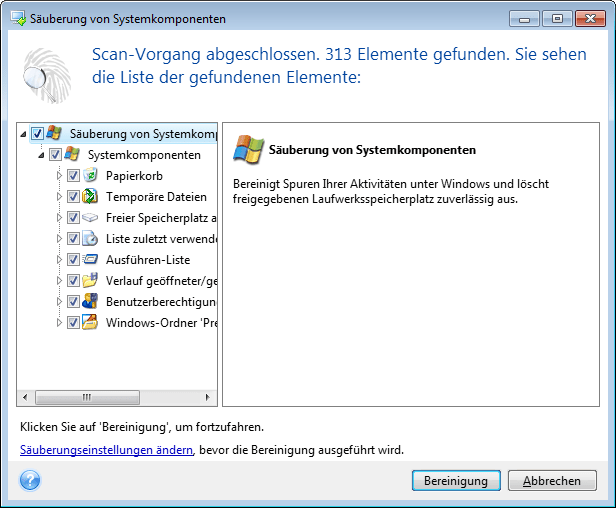Viewport: 616px width, 508px height.
Task: Select the Ausführen-Liste tree item
Action: (x=147, y=260)
